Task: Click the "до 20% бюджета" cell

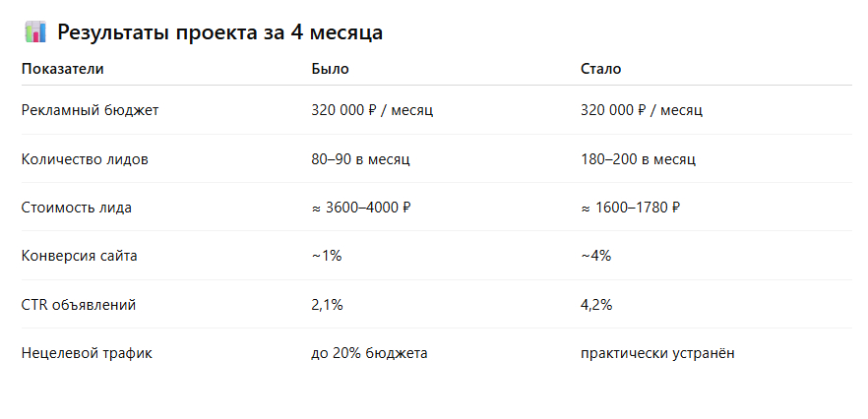Action: click(x=369, y=352)
